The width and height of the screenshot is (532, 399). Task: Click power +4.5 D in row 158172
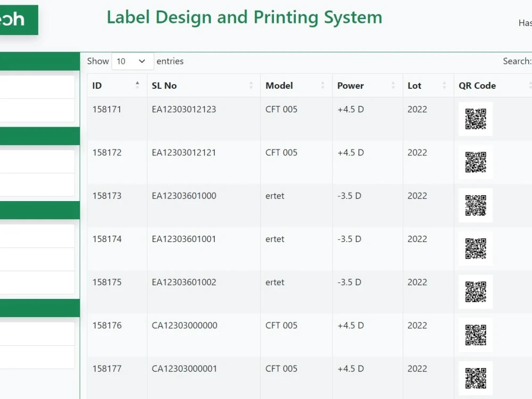pos(351,152)
